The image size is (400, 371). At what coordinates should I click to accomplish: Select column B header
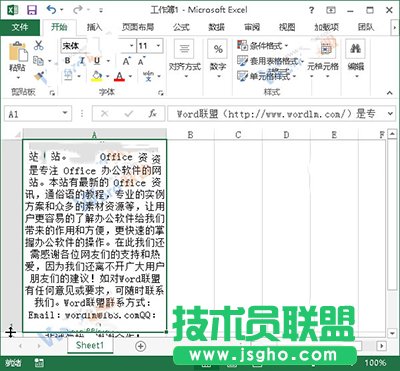pos(190,134)
